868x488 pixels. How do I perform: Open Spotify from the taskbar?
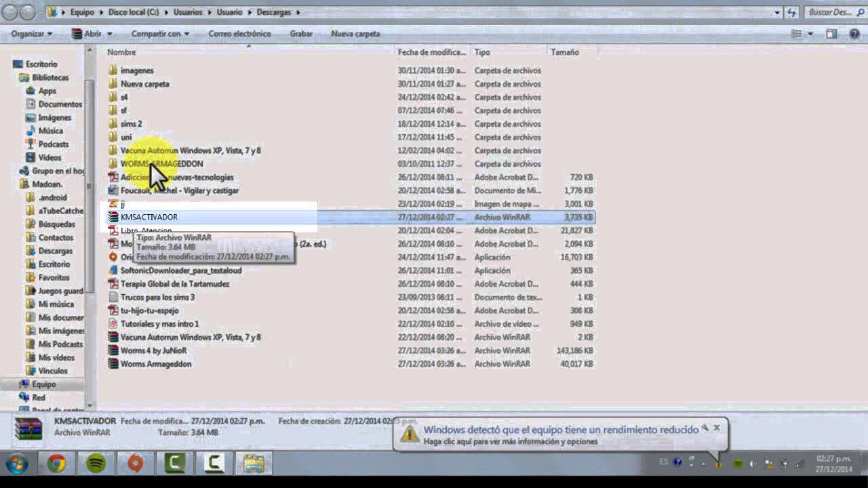point(96,464)
